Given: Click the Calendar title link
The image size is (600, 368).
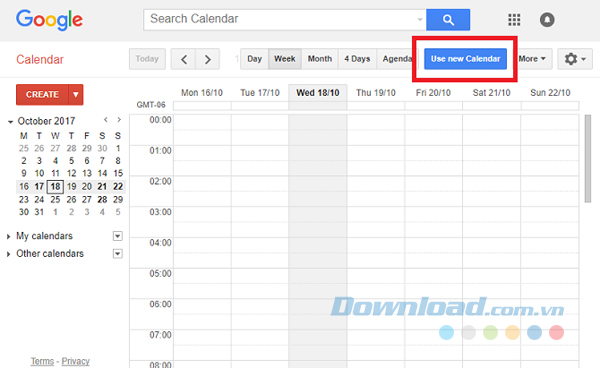Looking at the screenshot, I should coord(40,59).
